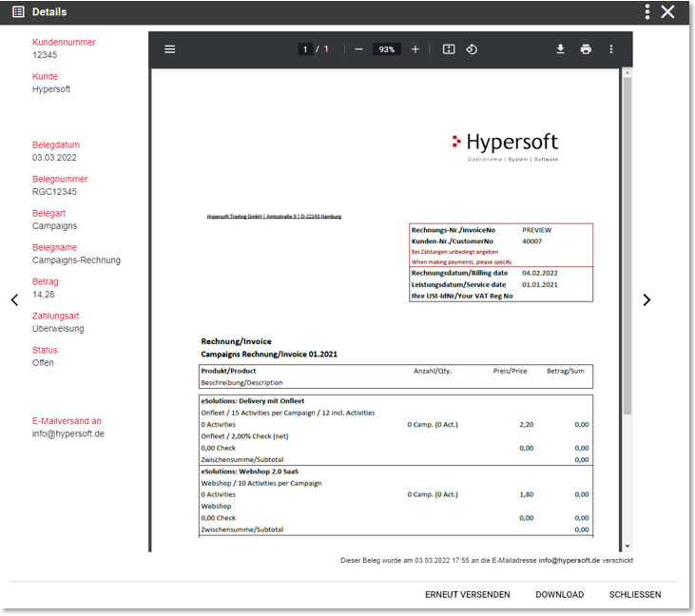Screen dimensions: 695x616
Task: Click the SCHLIESSEN button
Action: (635, 594)
